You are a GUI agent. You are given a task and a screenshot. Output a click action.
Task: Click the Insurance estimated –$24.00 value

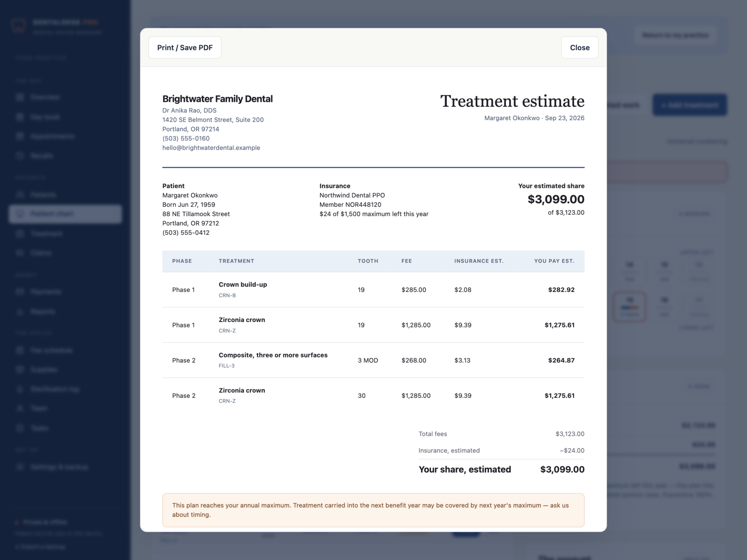click(x=572, y=451)
